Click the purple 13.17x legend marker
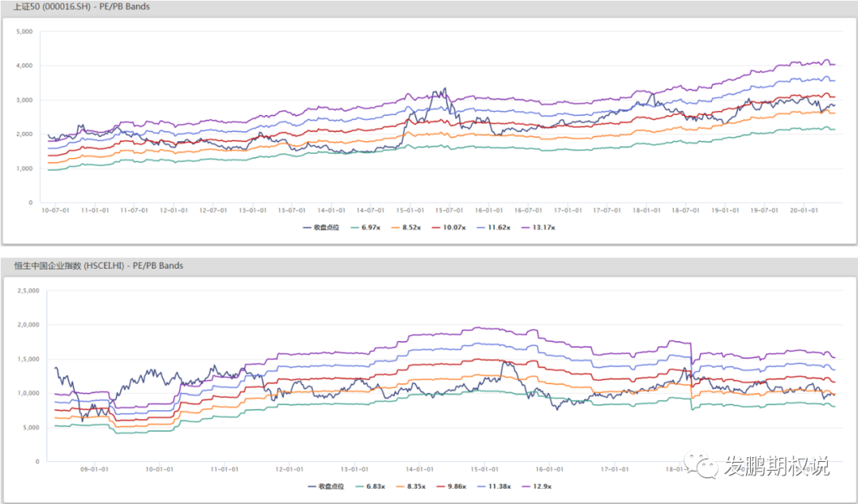 527,228
